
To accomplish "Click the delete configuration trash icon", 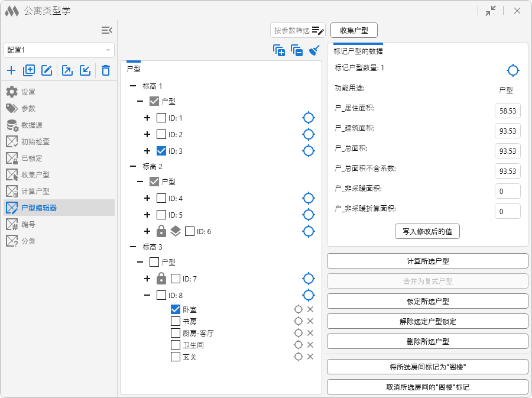I will (106, 71).
